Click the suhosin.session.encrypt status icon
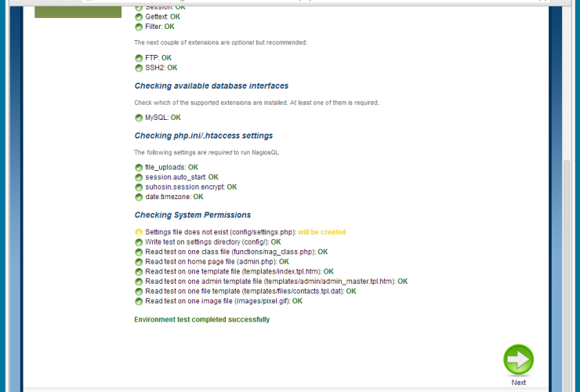The width and height of the screenshot is (580, 392). click(139, 187)
